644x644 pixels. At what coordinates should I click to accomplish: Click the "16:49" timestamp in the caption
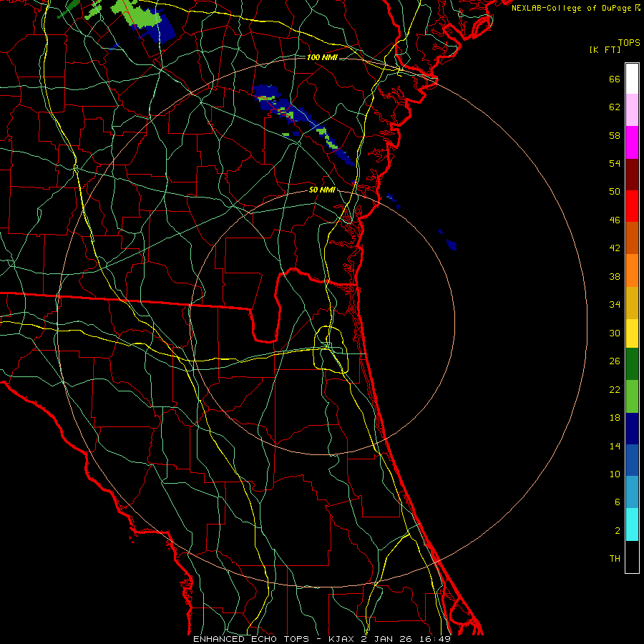pos(435,639)
